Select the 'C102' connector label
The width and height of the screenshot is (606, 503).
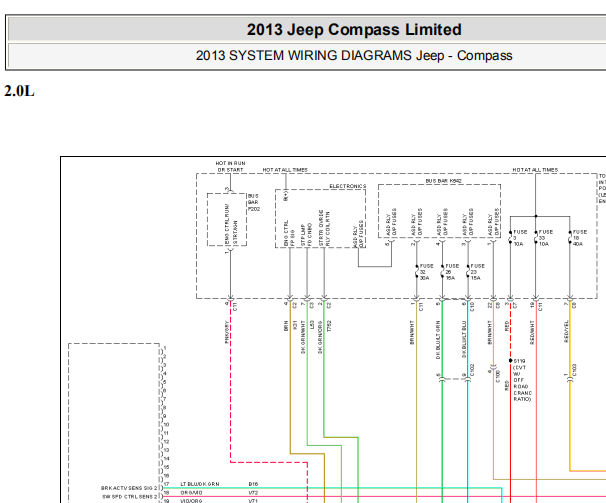click(x=472, y=370)
